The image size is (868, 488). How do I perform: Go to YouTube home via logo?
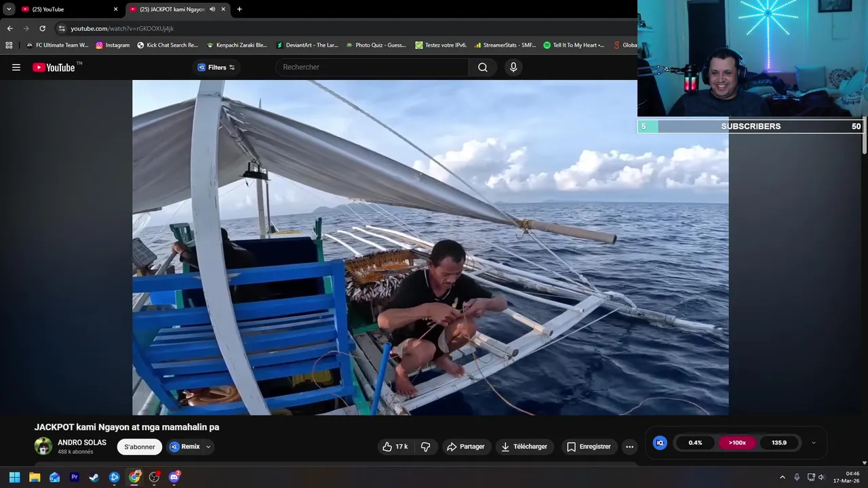point(54,67)
